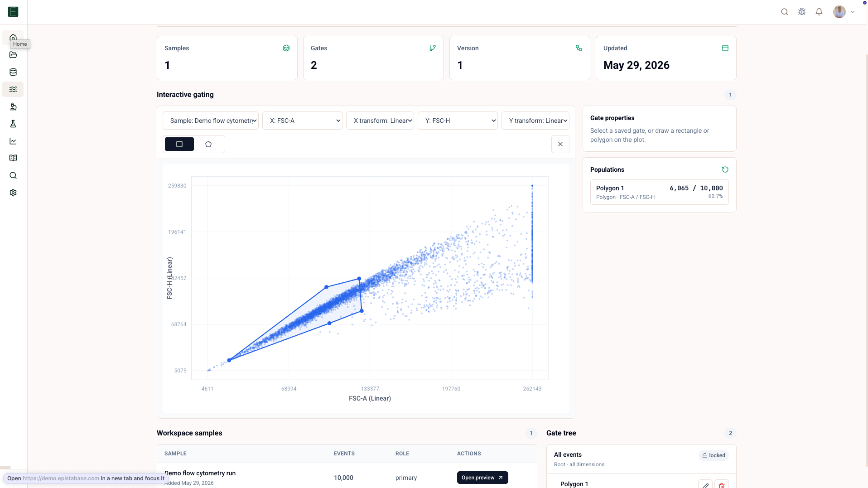
Task: Select the All events root gate
Action: 641,459
